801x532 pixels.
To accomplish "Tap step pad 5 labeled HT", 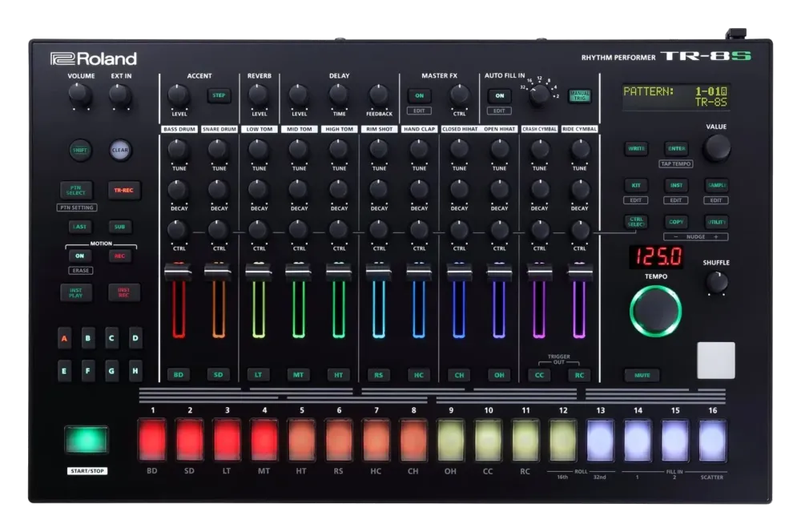I will click(301, 440).
